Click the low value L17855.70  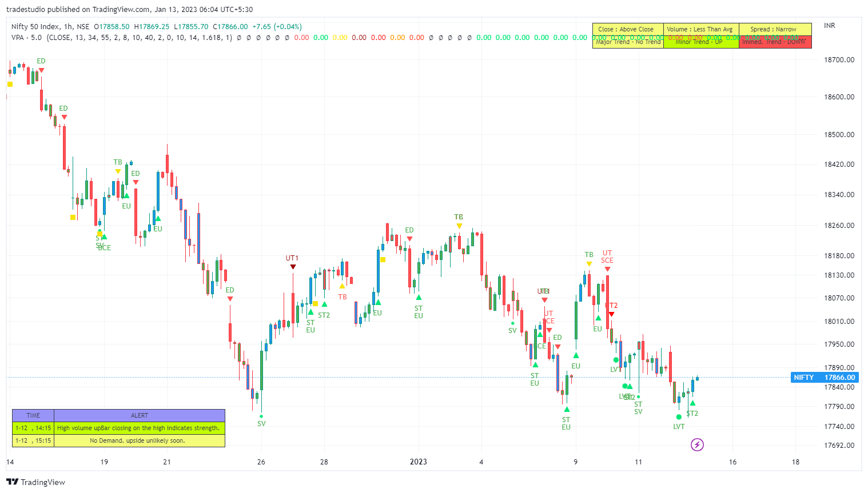pos(191,27)
